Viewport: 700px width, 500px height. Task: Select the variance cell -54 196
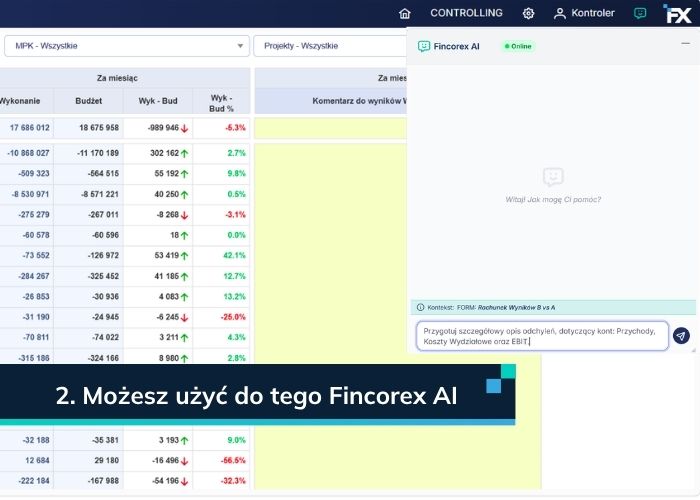click(x=158, y=481)
